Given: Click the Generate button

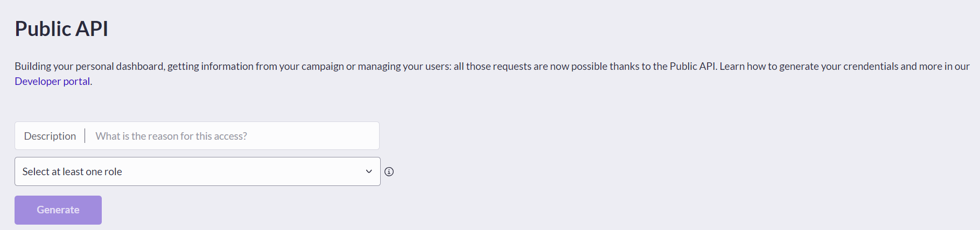Looking at the screenshot, I should (58, 210).
